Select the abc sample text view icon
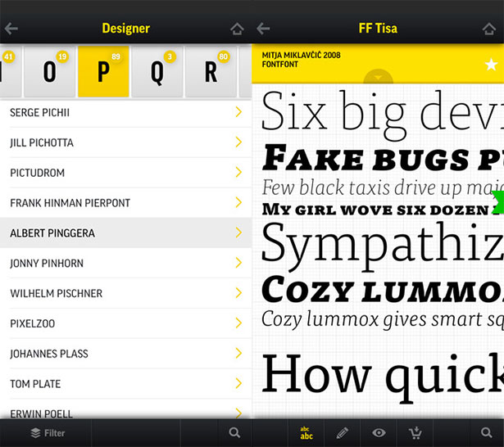 tap(306, 433)
